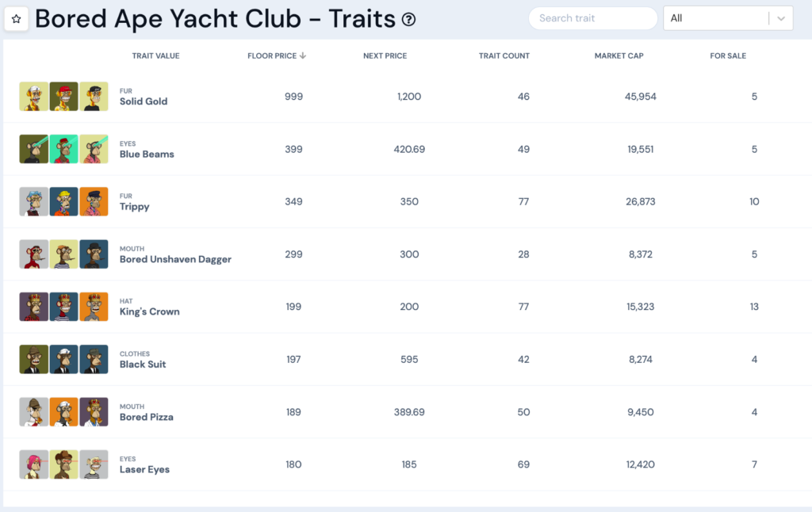Click the pink-haired Laser Eyes ape thumbnail
Image resolution: width=812 pixels, height=512 pixels.
click(x=33, y=464)
